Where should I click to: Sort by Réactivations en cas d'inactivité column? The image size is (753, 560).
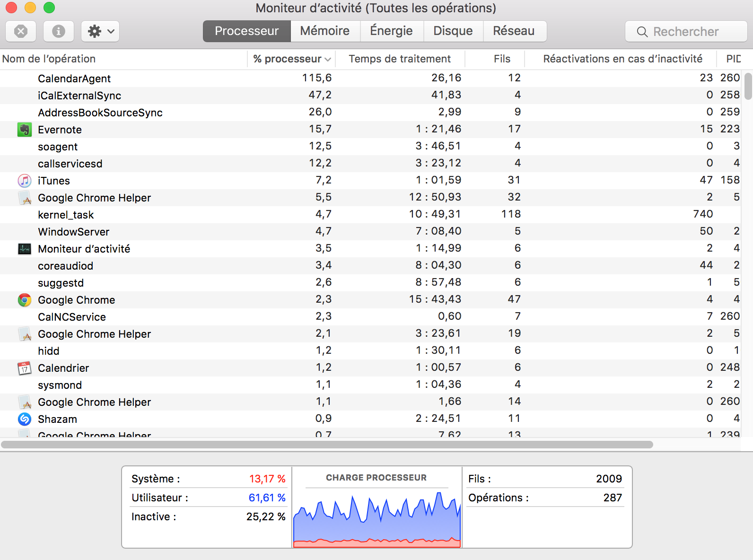[x=620, y=59]
